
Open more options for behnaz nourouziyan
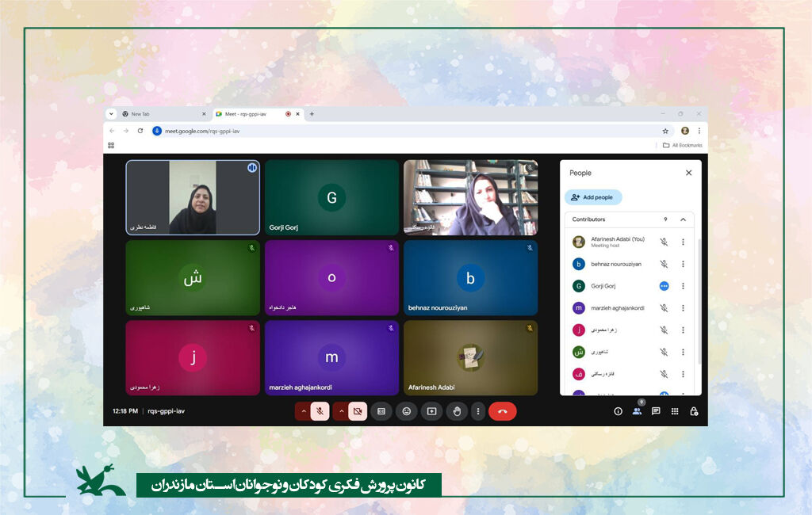[x=683, y=264]
